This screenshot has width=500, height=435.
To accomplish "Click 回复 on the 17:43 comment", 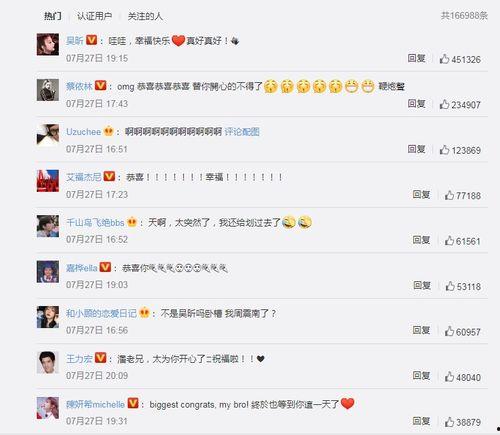I will (x=416, y=104).
